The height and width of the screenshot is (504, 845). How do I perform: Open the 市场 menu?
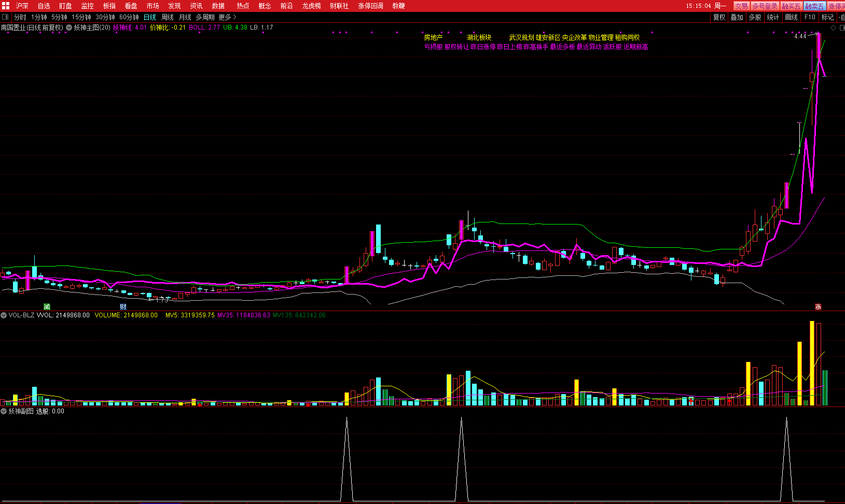click(x=153, y=6)
